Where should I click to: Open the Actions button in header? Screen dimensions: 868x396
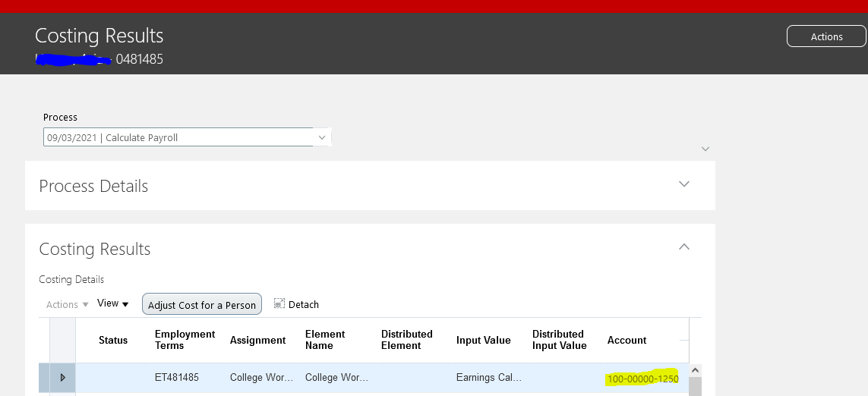(826, 36)
